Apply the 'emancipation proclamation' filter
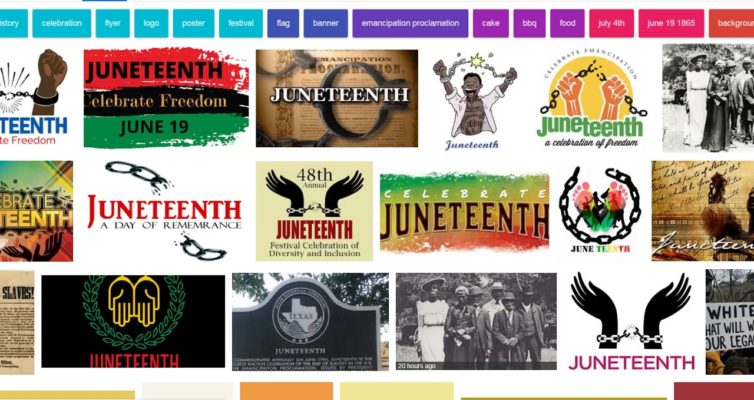This screenshot has height=400, width=754. pos(410,23)
